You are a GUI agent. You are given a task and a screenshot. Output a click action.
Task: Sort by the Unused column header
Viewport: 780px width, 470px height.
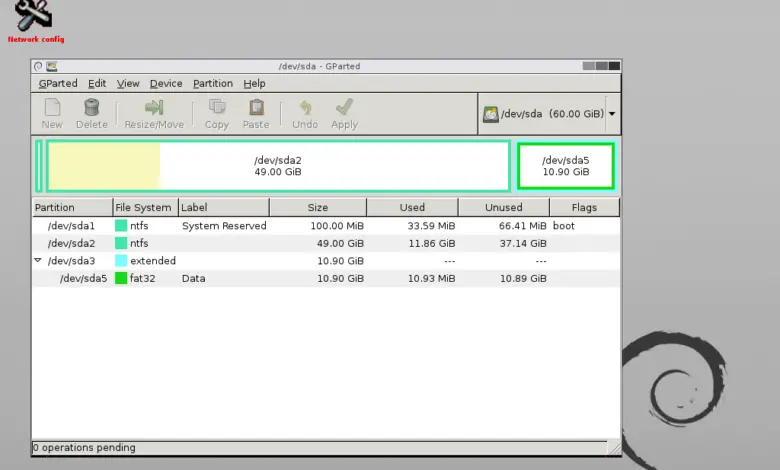pos(504,207)
